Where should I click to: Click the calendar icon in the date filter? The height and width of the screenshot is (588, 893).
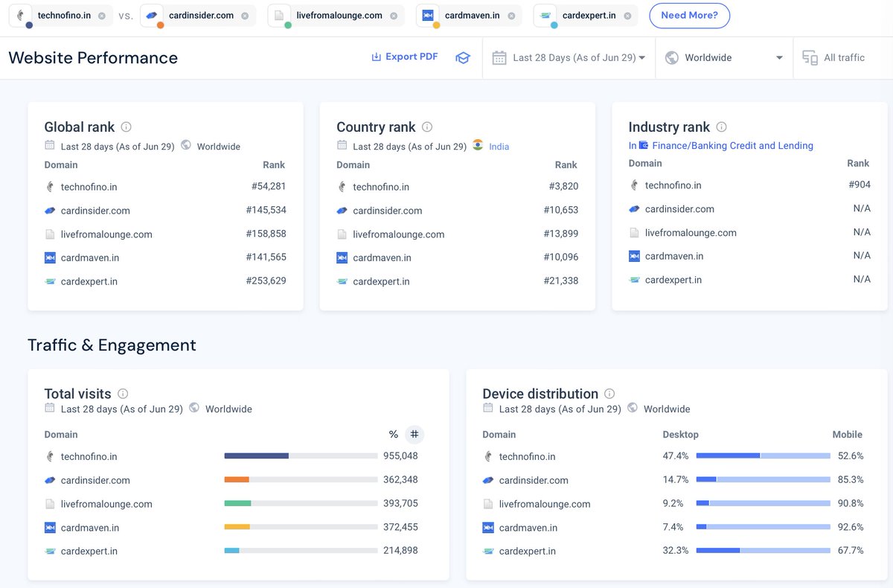tap(499, 57)
